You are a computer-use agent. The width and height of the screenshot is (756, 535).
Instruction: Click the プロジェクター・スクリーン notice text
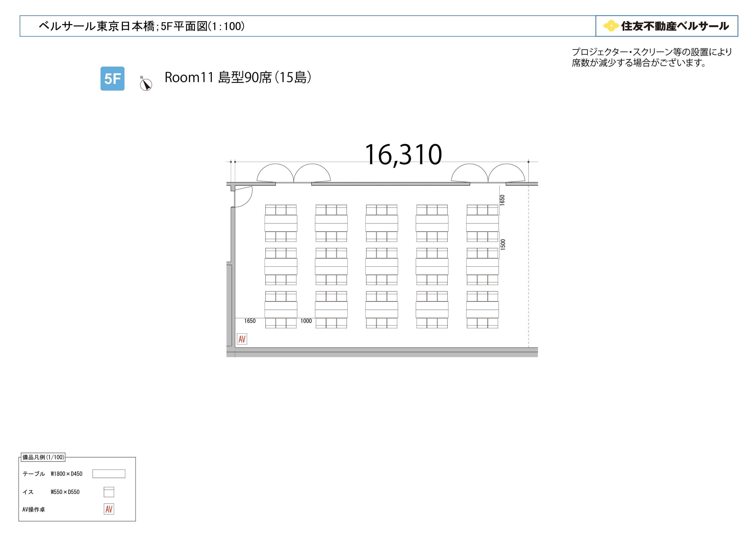[652, 52]
